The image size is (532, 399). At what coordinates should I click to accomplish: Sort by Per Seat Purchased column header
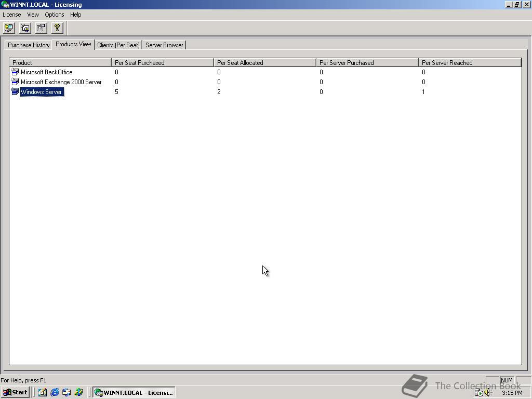click(163, 63)
